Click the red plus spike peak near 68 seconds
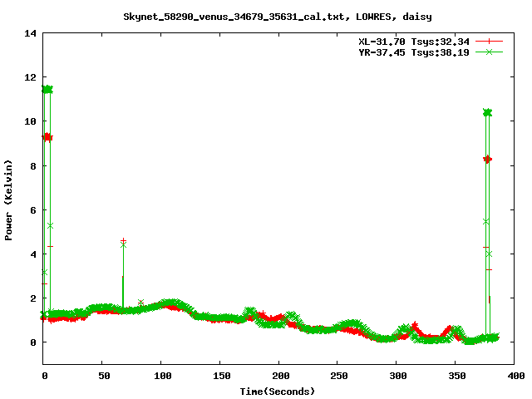The image size is (532, 399). click(123, 240)
